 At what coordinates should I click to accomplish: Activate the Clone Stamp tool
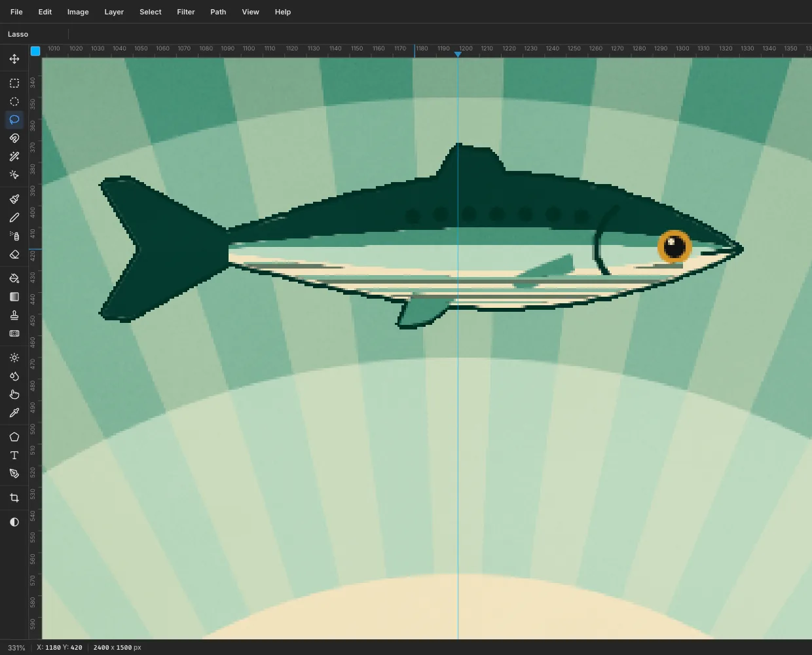14,315
